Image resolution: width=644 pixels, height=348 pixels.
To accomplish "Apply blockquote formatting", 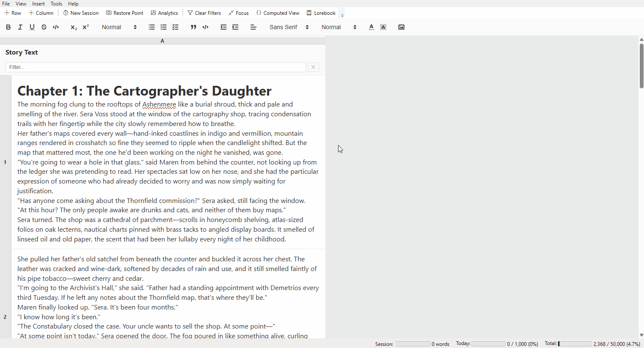I will [194, 27].
